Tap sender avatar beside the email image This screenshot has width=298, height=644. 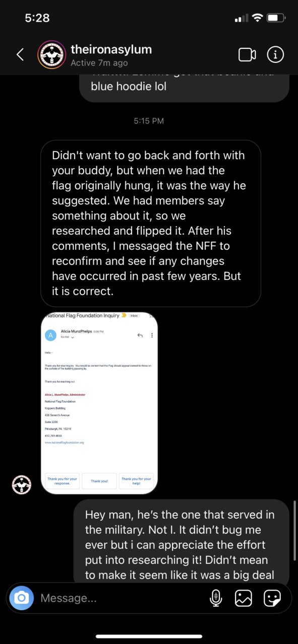click(x=22, y=485)
